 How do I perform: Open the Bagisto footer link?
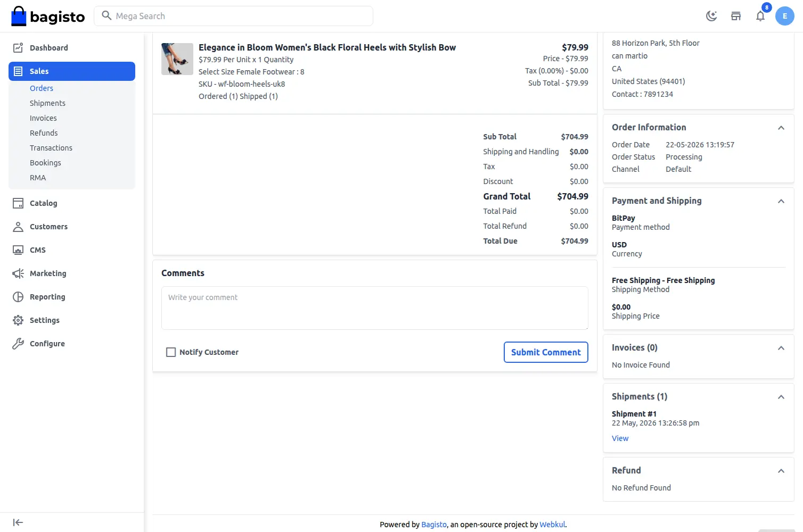pyautogui.click(x=434, y=525)
